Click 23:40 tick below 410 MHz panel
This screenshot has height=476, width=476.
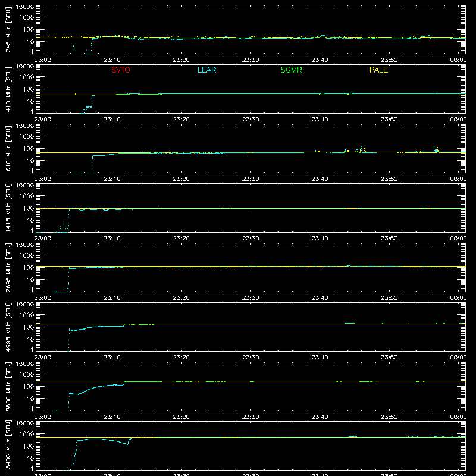[x=320, y=120]
